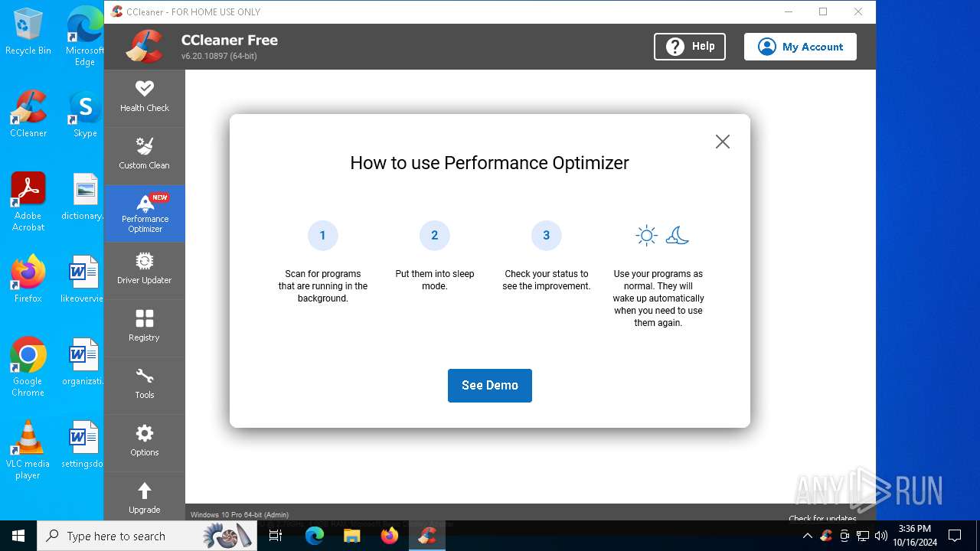Image resolution: width=980 pixels, height=551 pixels.
Task: Click the moon sleep icon in dialog
Action: click(x=678, y=235)
